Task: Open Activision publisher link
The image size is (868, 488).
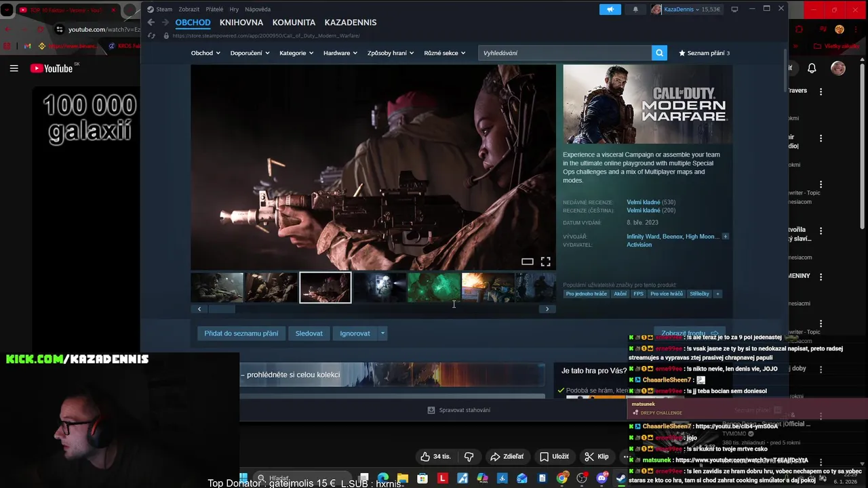Action: 639,245
